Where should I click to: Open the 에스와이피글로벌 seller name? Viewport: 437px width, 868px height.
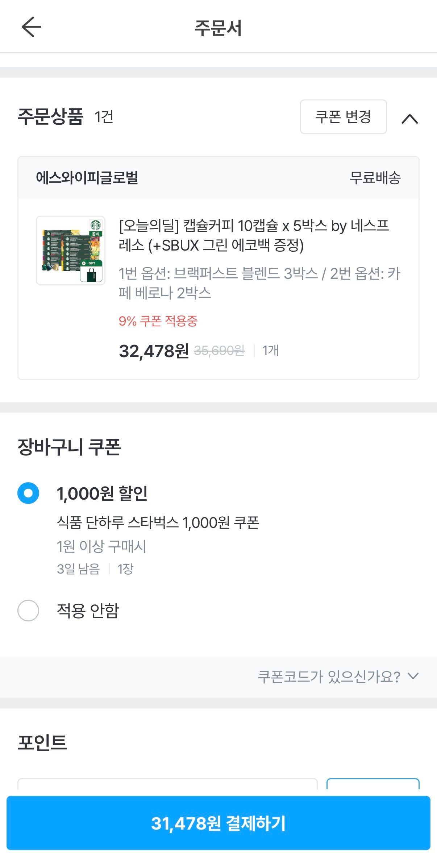[87, 178]
